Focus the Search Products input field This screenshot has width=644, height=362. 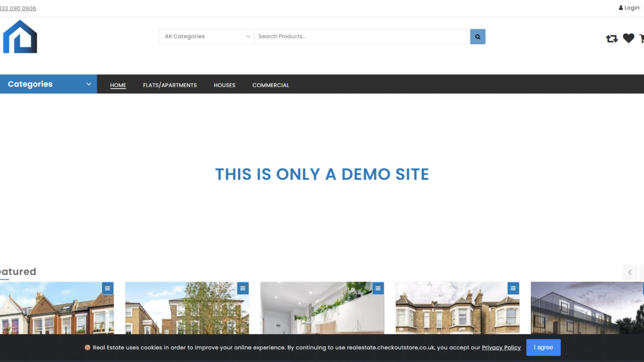362,36
